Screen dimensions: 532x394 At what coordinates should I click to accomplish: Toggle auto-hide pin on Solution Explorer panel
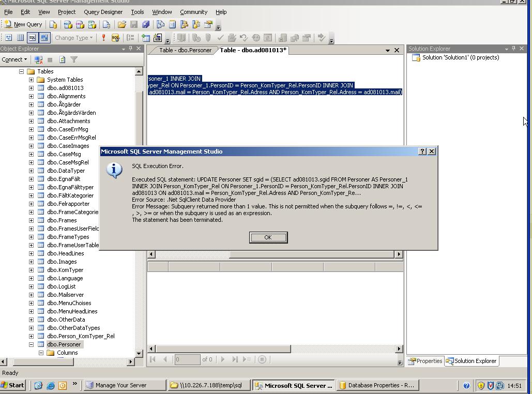pos(514,49)
